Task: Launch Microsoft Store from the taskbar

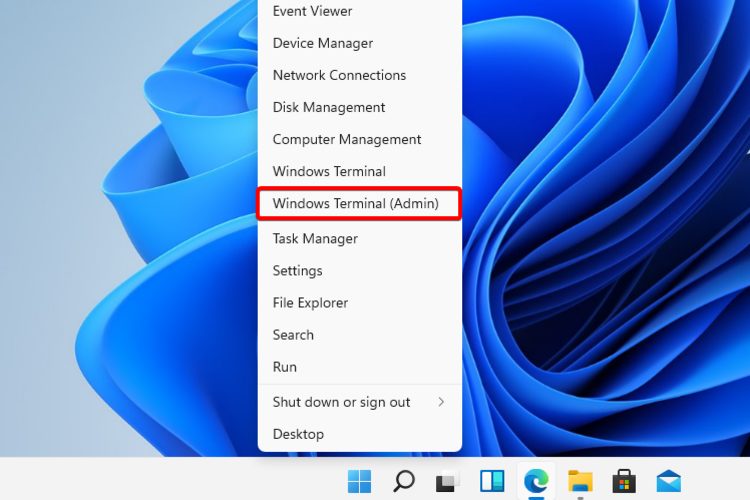Action: coord(624,481)
